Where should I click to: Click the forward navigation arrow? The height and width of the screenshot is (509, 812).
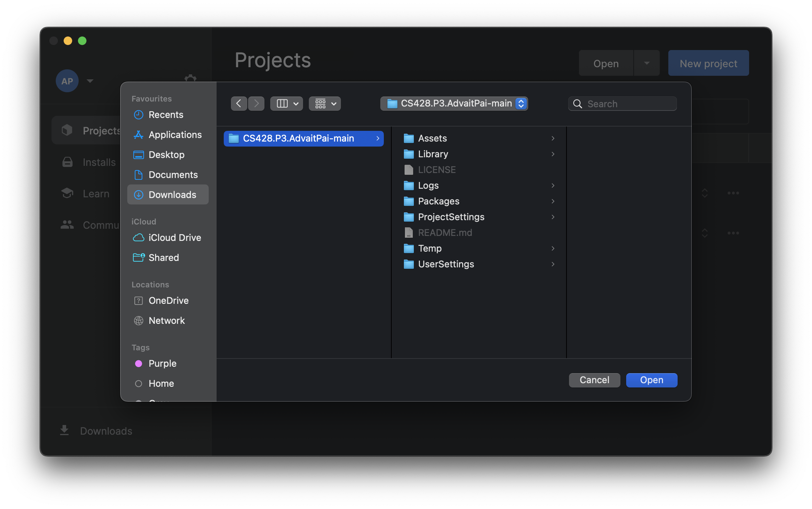(x=256, y=104)
